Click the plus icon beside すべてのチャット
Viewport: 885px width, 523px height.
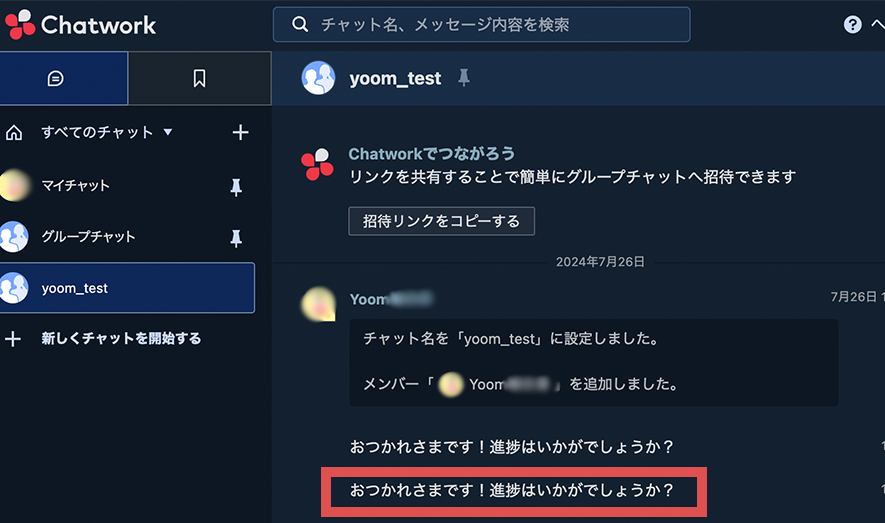tap(240, 132)
